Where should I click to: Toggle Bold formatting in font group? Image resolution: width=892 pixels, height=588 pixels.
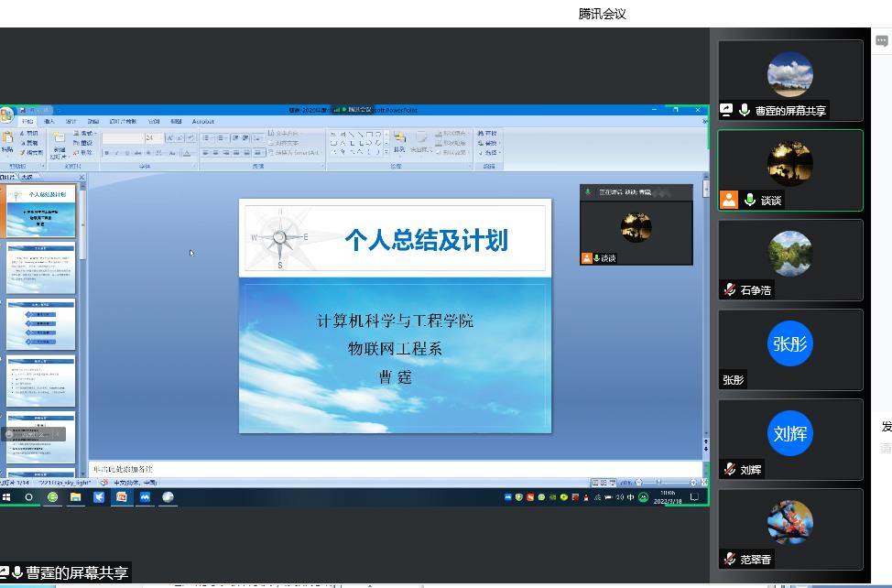107,153
